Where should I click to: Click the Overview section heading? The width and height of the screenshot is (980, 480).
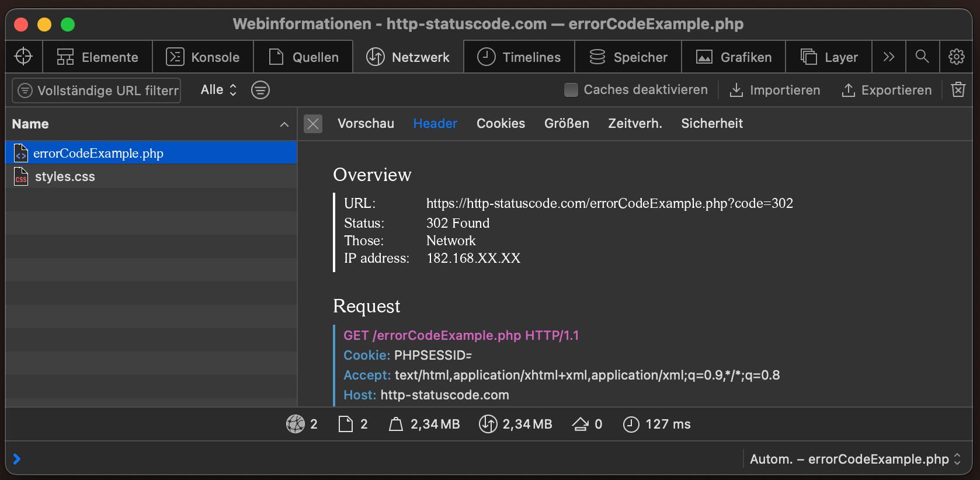click(x=372, y=175)
